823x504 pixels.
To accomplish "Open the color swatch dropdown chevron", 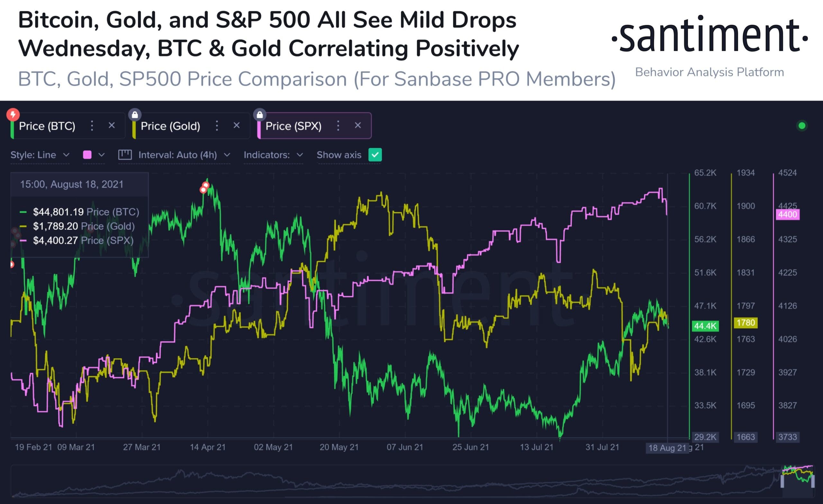I will (x=102, y=155).
